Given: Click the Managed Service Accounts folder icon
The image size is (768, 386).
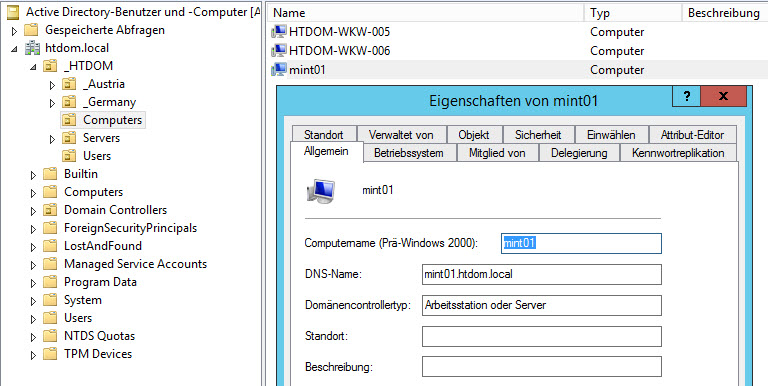Looking at the screenshot, I should 50,264.
